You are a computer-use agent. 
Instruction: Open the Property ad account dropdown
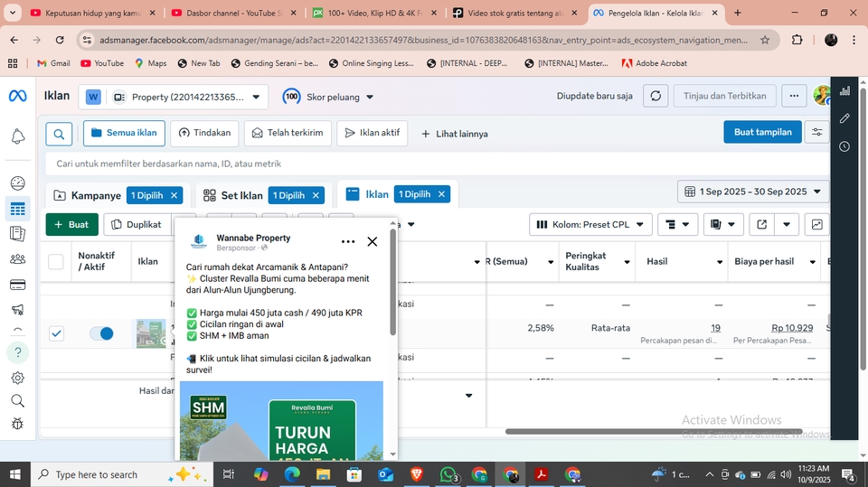pos(175,97)
